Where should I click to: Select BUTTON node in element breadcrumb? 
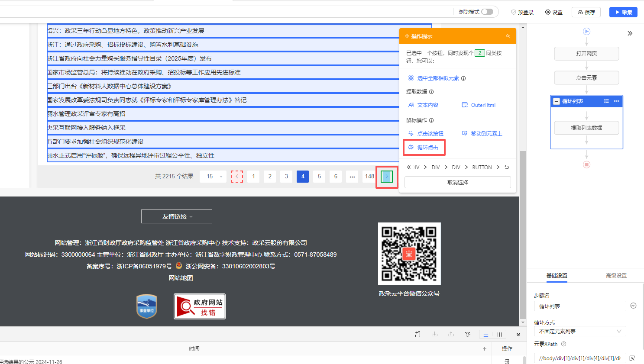coord(482,167)
